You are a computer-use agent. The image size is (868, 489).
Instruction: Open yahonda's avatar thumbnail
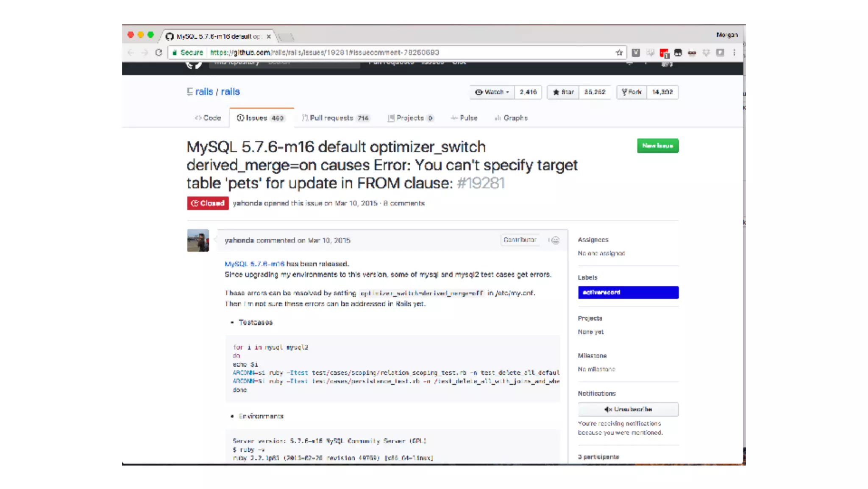tap(198, 240)
